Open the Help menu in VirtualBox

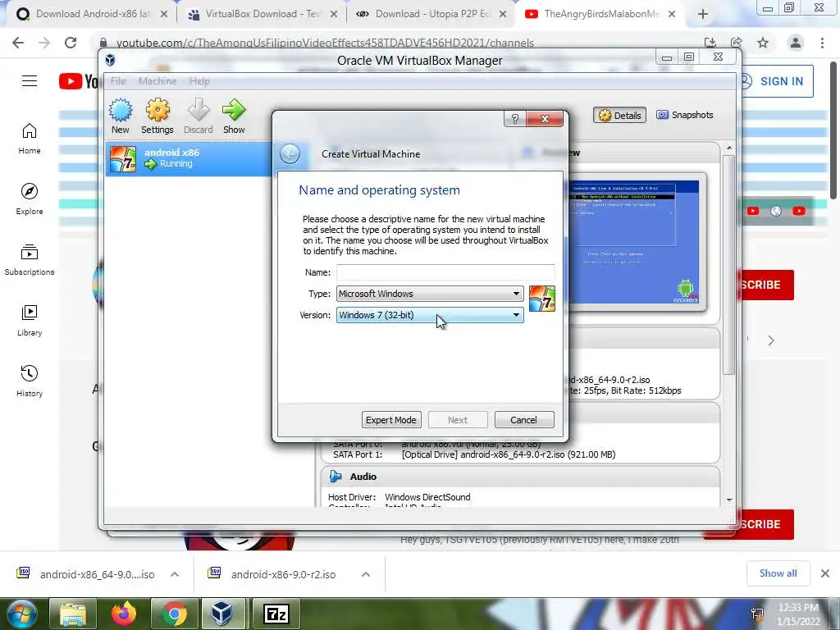pyautogui.click(x=199, y=81)
